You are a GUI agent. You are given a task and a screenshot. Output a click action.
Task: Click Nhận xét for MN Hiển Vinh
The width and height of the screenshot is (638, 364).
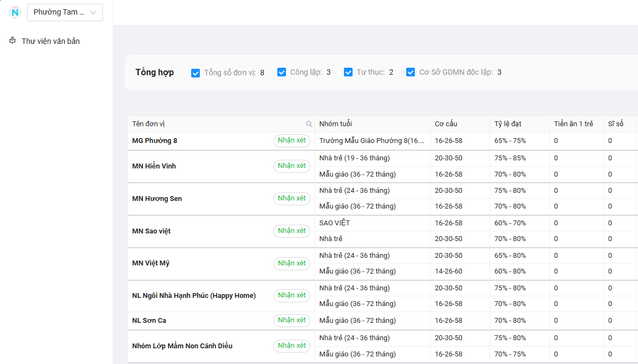[291, 166]
